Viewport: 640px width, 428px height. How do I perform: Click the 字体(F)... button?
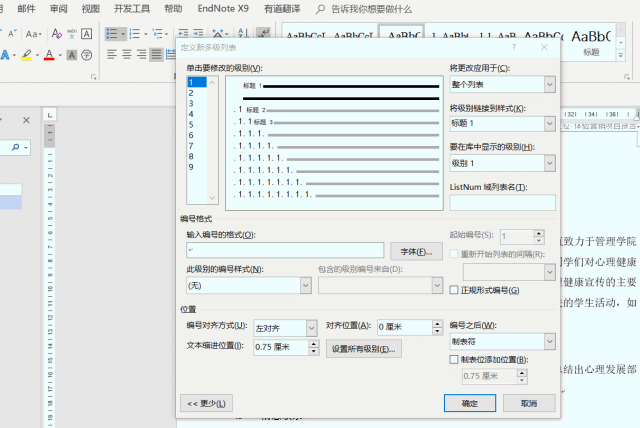tap(416, 251)
